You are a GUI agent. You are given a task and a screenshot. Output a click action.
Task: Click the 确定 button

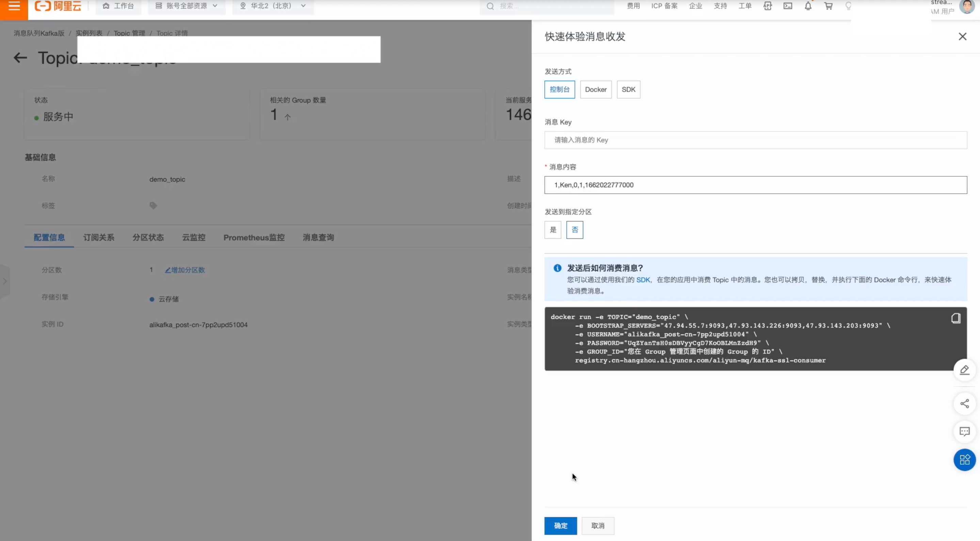pos(560,525)
